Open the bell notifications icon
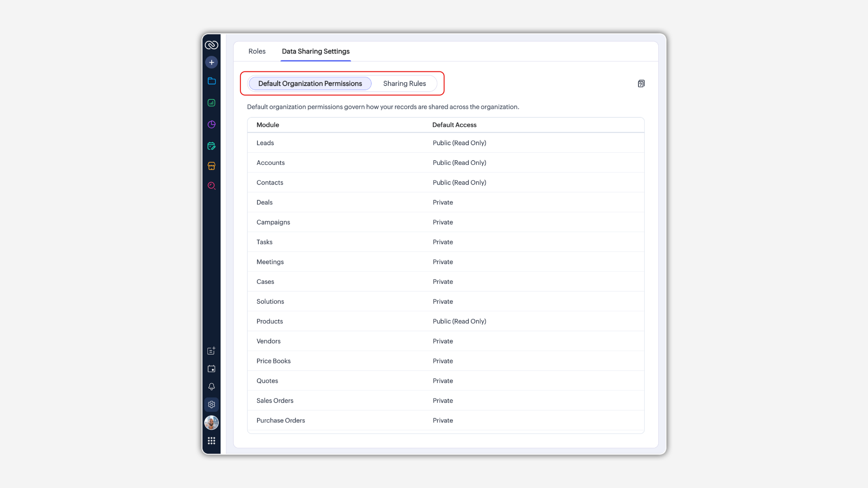This screenshot has height=488, width=868. 211,387
